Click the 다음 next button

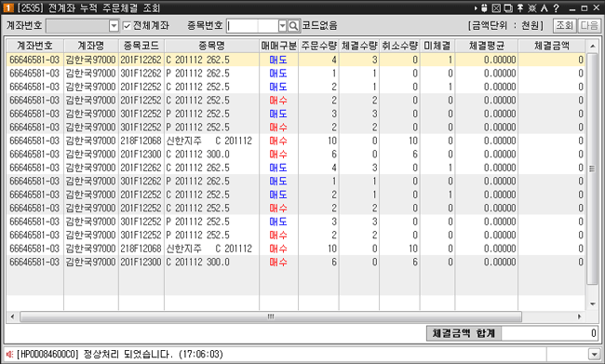click(x=589, y=25)
